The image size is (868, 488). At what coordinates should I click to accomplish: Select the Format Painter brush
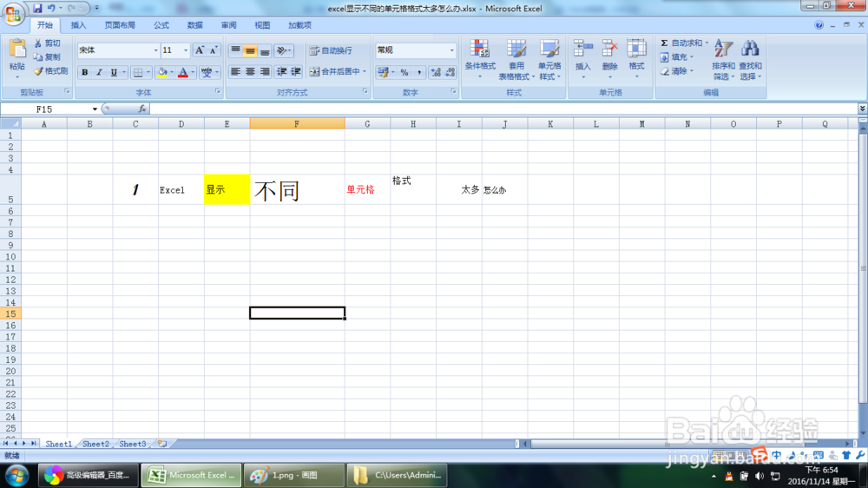[51, 71]
